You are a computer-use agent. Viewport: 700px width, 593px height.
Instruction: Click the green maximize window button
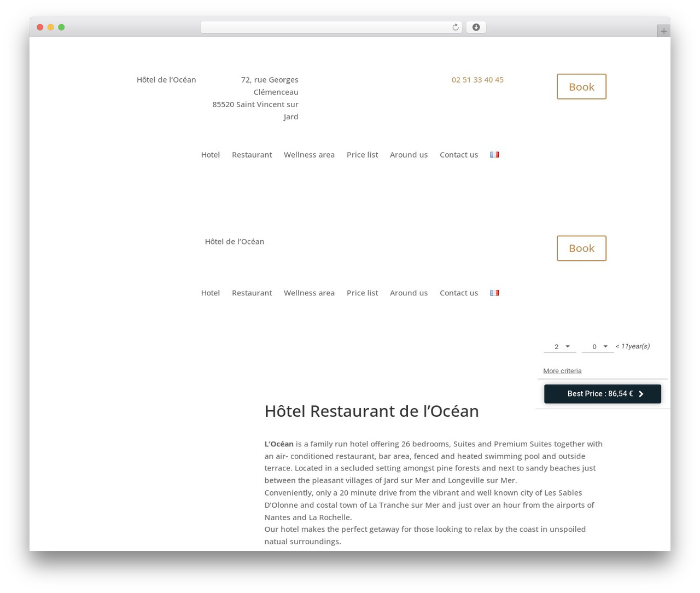point(61,27)
